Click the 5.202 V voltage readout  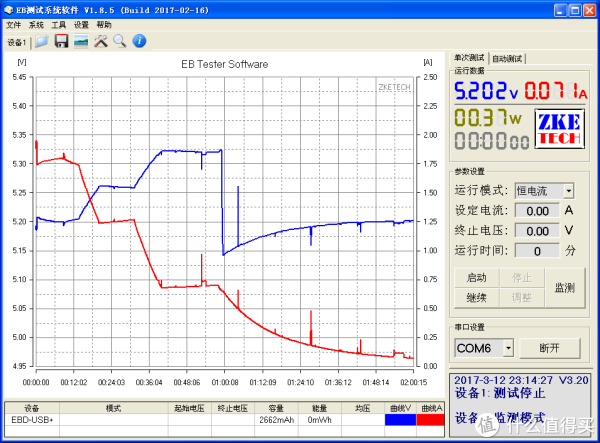486,91
